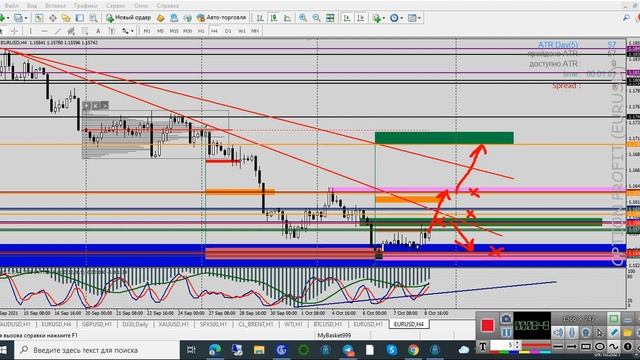640x360 pixels.
Task: Select the recorder arrow line tool
Action: coord(572,347)
